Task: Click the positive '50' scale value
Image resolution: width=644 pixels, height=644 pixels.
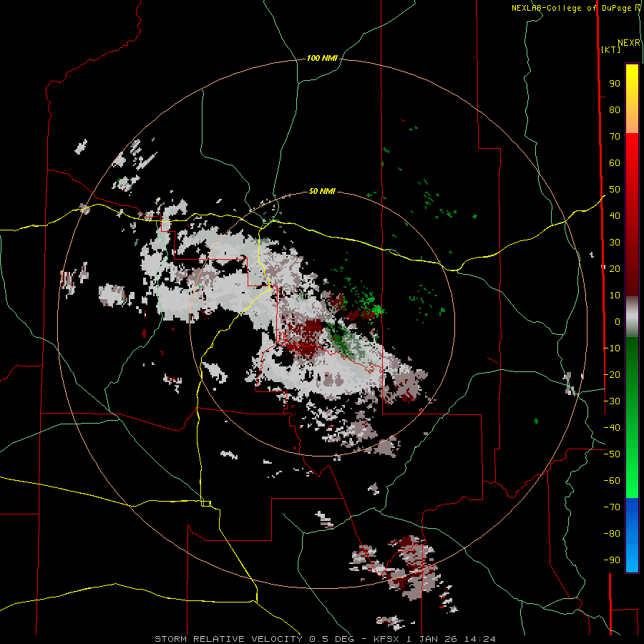Action: tap(615, 190)
